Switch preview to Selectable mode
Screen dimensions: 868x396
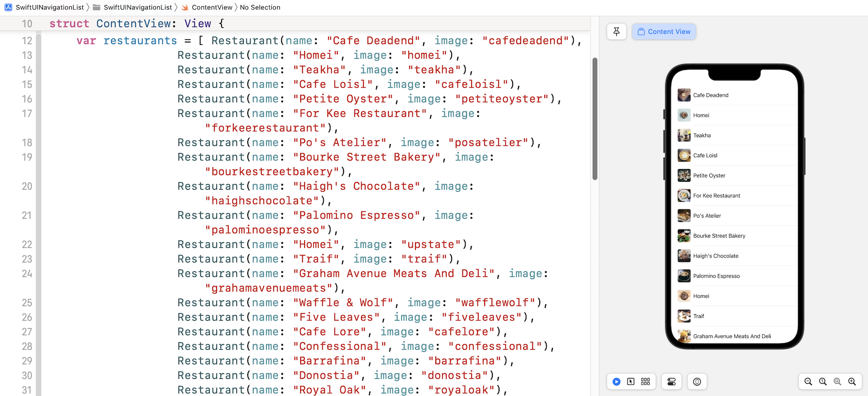pyautogui.click(x=631, y=382)
